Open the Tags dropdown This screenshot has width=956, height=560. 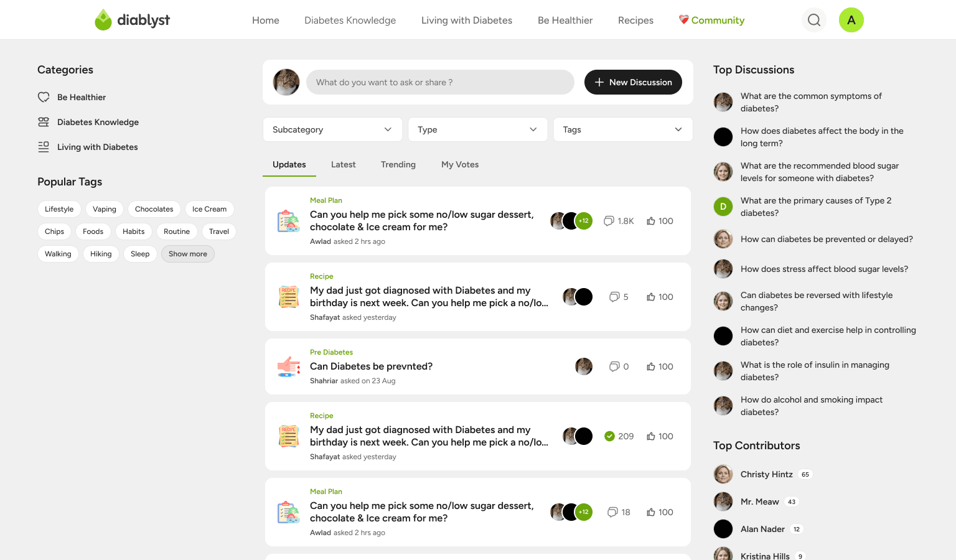tap(622, 129)
